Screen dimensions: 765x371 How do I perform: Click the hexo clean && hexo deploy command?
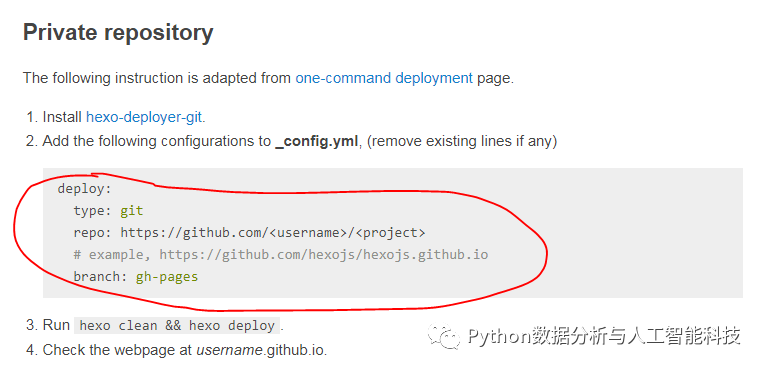[x=177, y=326]
